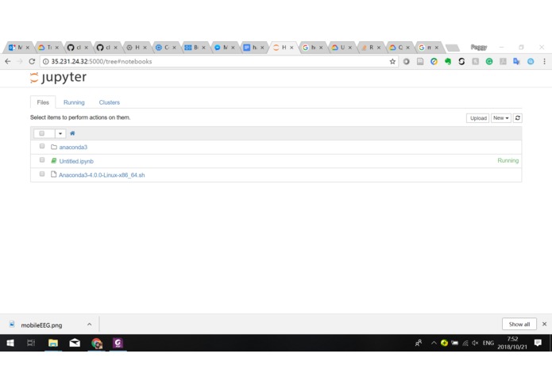Close the downloads bar

544,324
